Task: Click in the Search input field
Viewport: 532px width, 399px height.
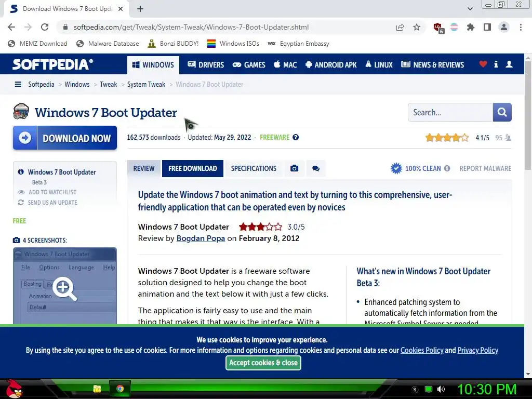Action: click(x=450, y=112)
